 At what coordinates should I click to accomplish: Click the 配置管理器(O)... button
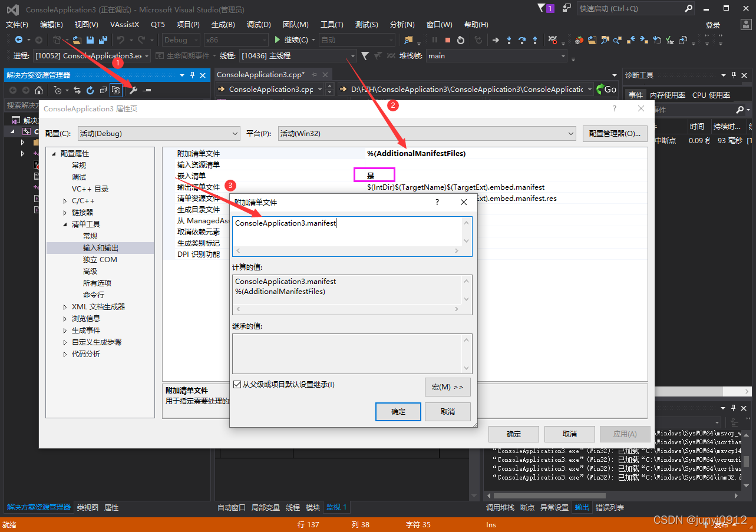click(615, 134)
